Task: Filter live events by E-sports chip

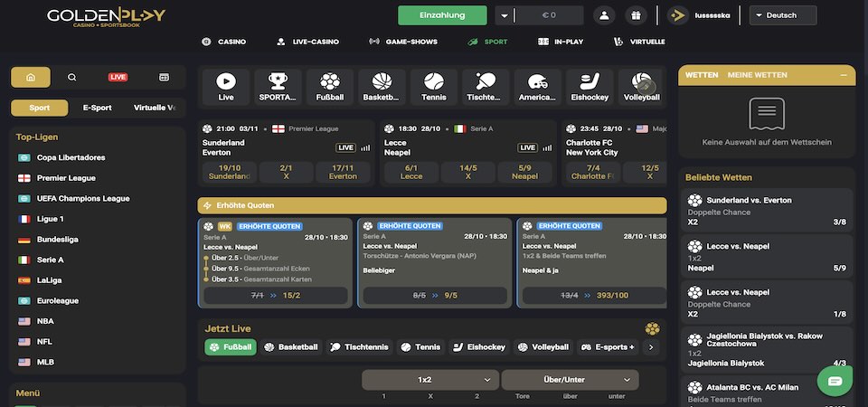Action: click(x=608, y=347)
